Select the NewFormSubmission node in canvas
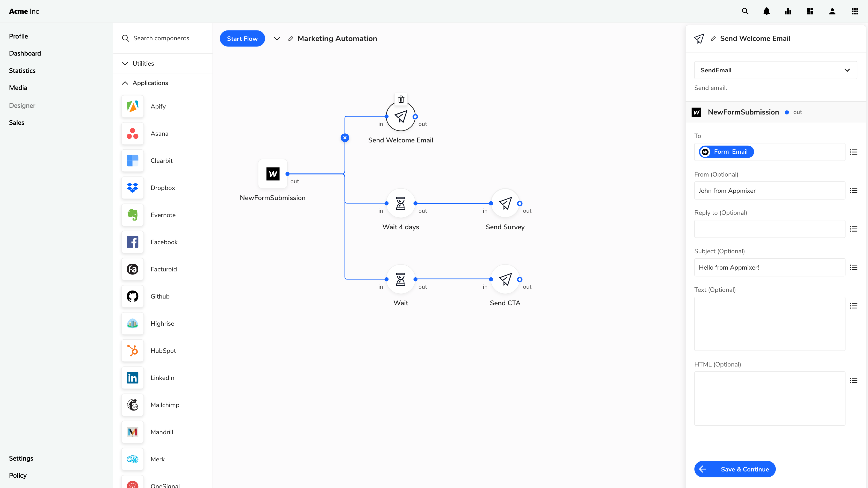 (x=273, y=173)
